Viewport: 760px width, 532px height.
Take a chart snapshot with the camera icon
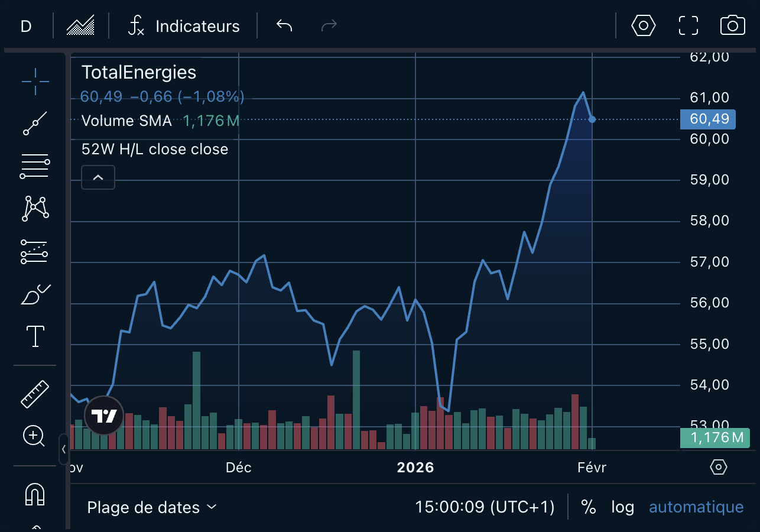click(x=733, y=25)
